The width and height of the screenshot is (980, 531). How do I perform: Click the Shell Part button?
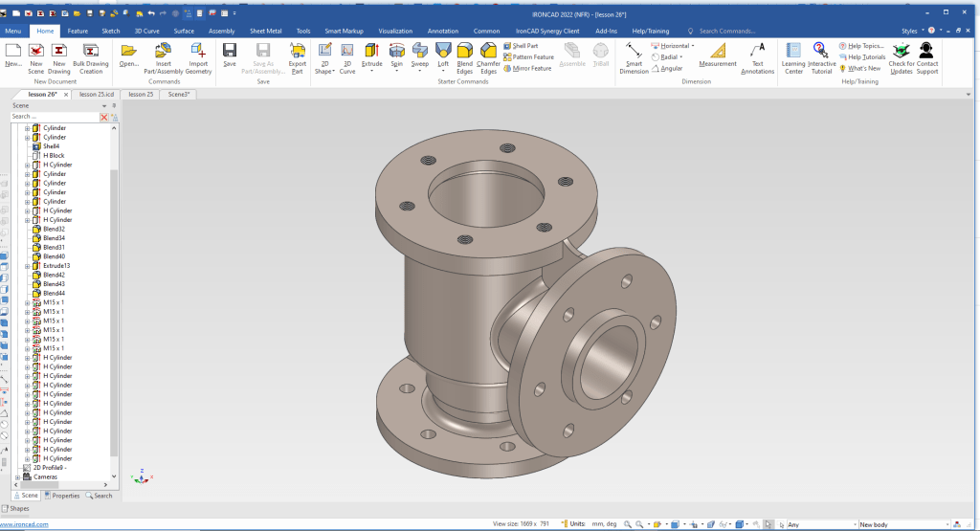(x=524, y=46)
